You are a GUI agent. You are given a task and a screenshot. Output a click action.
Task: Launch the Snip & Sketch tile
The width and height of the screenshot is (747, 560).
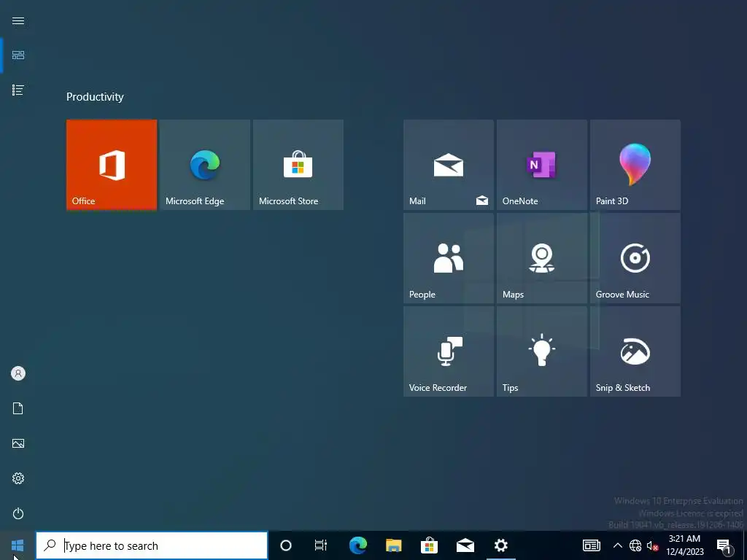(x=635, y=351)
